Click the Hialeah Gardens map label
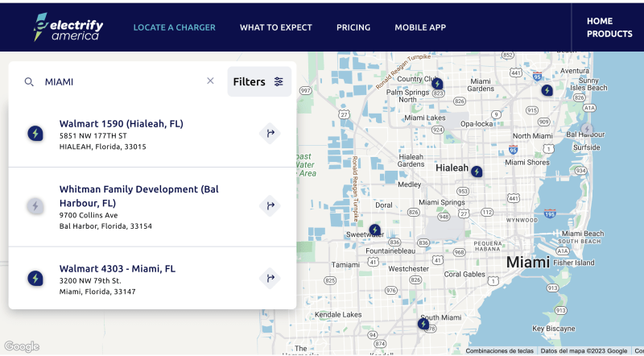 [411, 160]
